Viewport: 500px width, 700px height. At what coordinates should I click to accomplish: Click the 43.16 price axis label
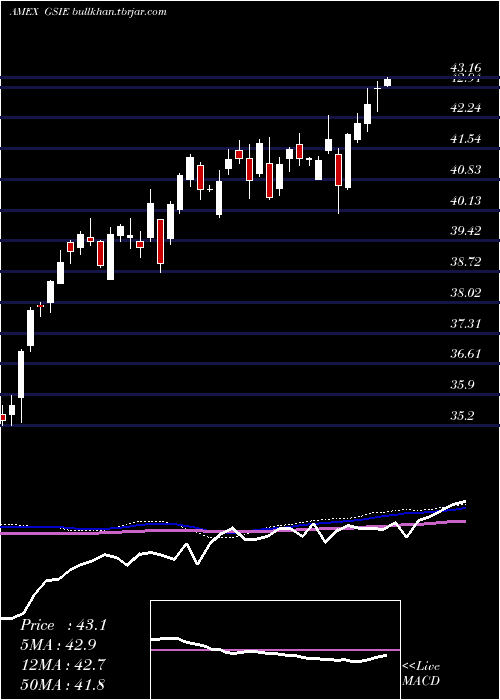point(465,68)
